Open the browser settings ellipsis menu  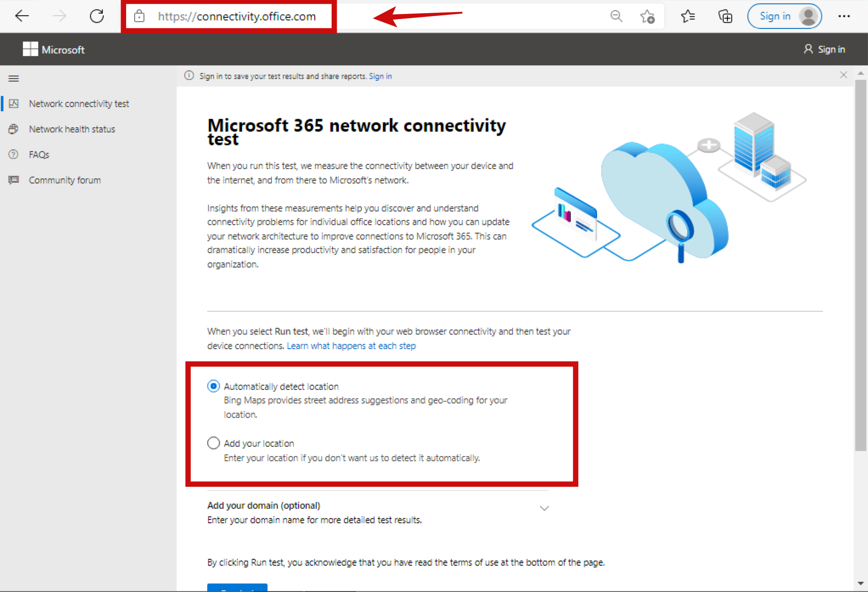(x=844, y=16)
